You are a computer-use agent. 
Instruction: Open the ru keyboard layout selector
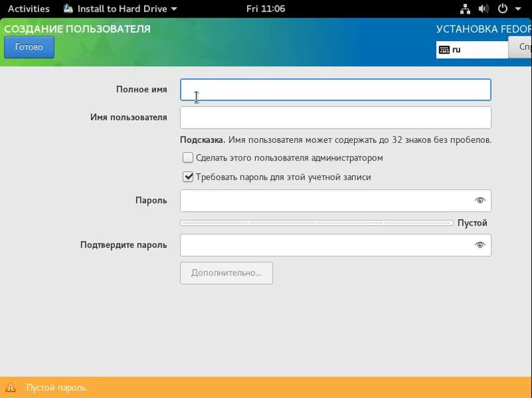coord(472,50)
